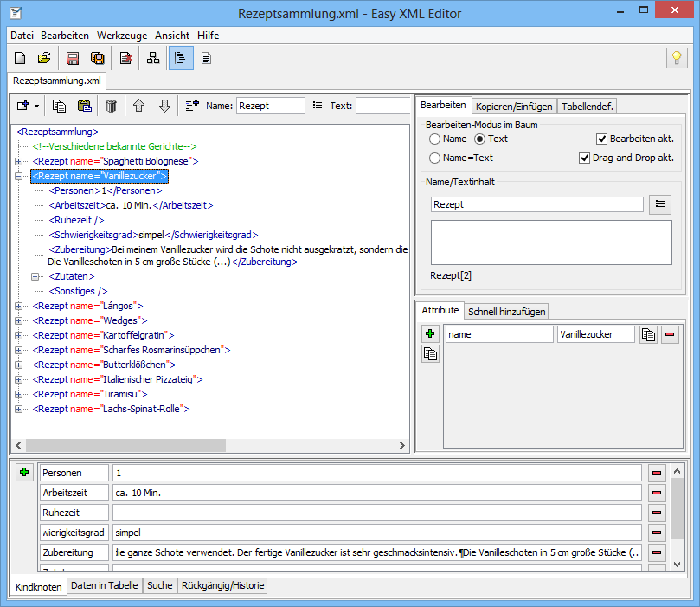Click green plus to add attribute
This screenshot has width=700, height=607.
pos(430,333)
